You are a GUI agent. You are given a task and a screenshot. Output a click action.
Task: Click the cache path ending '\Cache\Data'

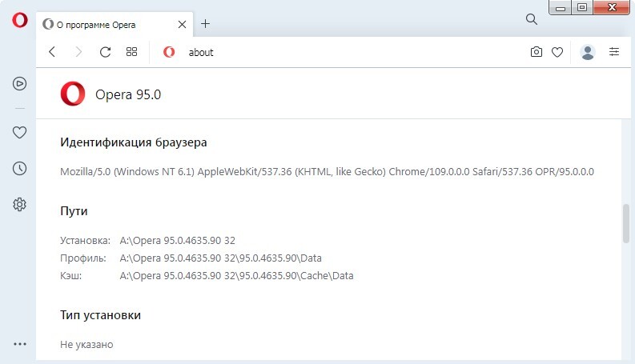click(236, 276)
